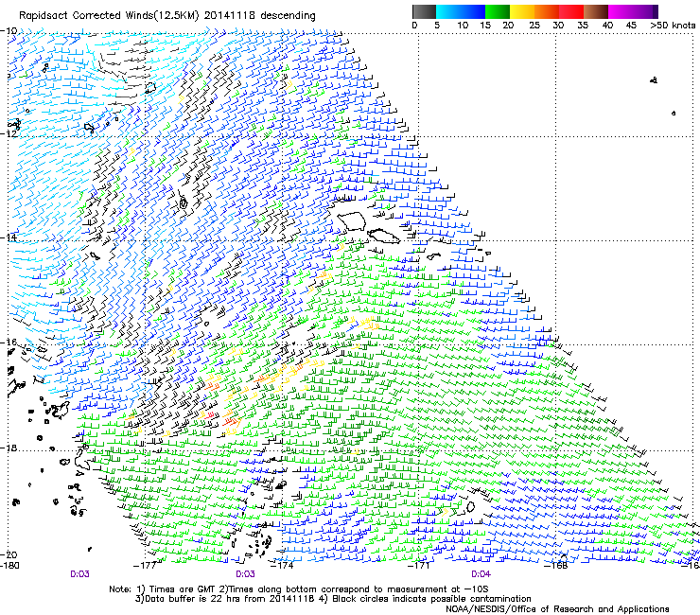Click the latitude label -12

(9, 133)
